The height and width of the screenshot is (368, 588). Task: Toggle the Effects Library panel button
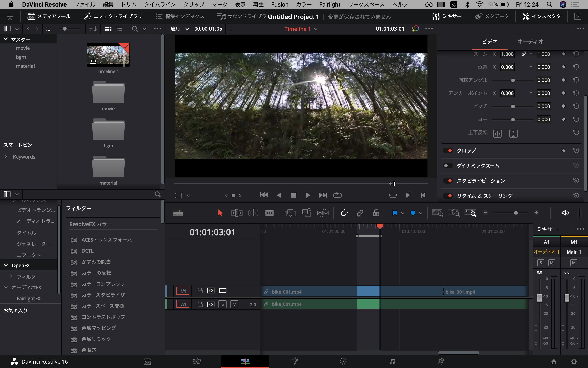(x=113, y=16)
